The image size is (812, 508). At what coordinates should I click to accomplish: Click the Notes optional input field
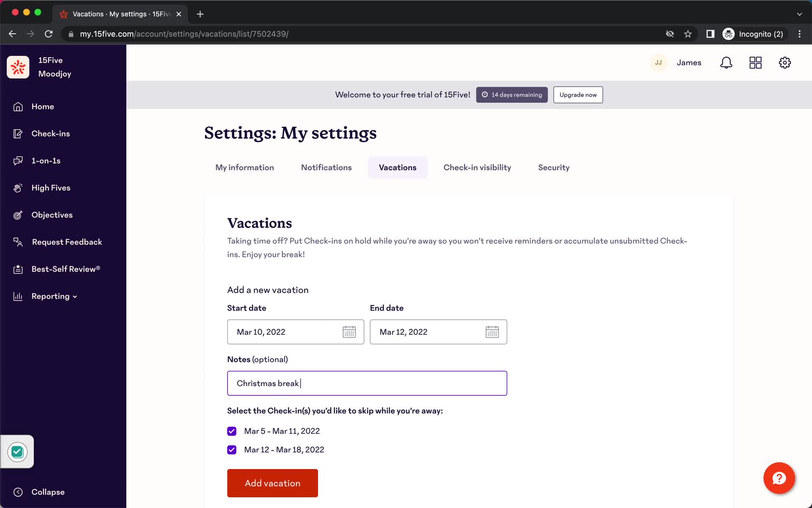367,383
